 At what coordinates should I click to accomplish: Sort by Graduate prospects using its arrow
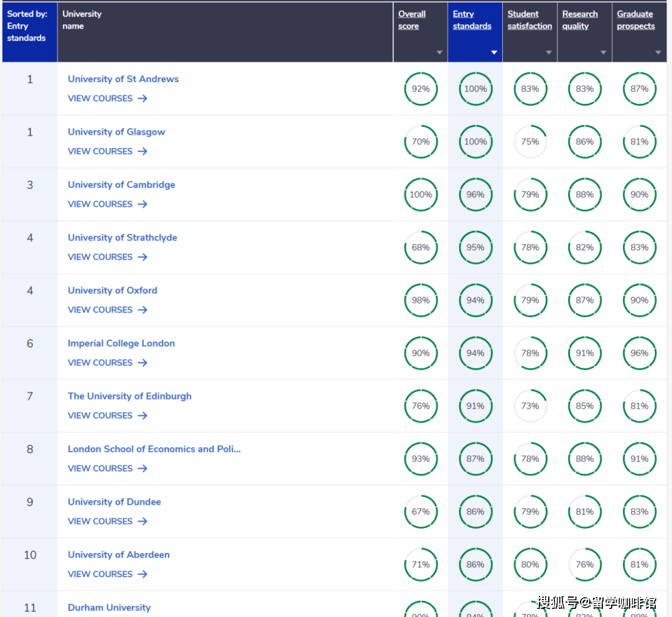pos(658,52)
